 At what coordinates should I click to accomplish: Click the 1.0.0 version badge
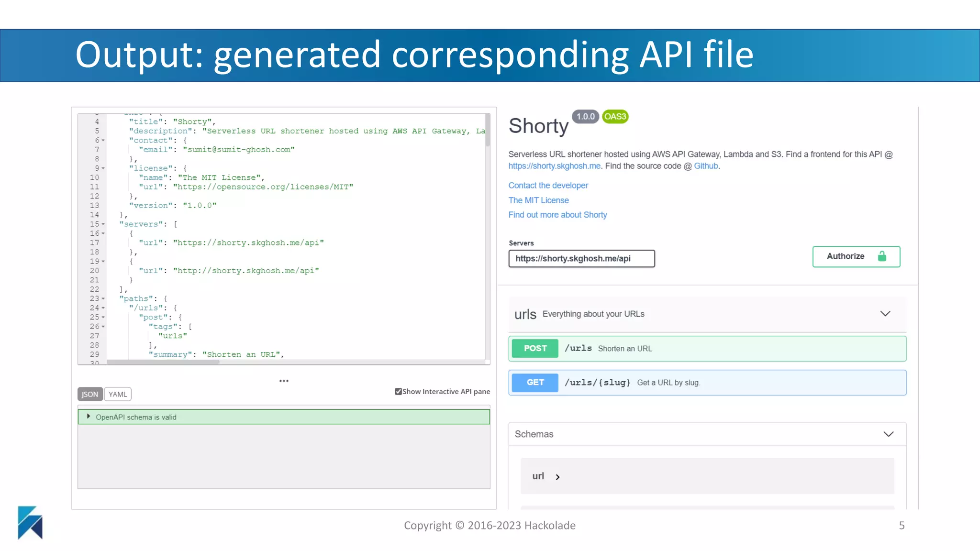(585, 117)
